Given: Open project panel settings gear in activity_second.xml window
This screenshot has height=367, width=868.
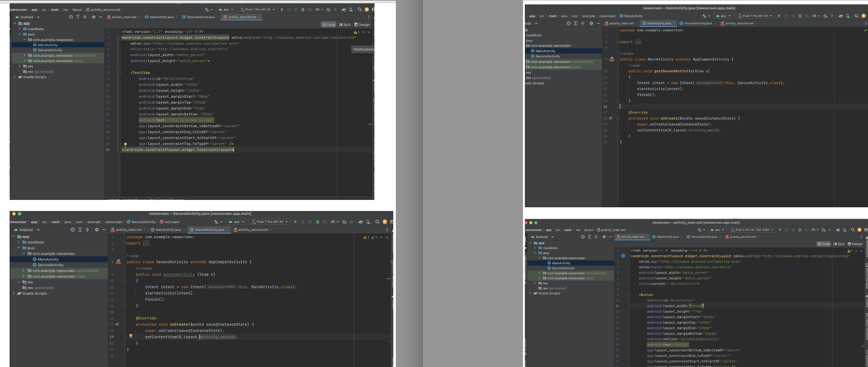Looking at the screenshot, I should [x=93, y=17].
